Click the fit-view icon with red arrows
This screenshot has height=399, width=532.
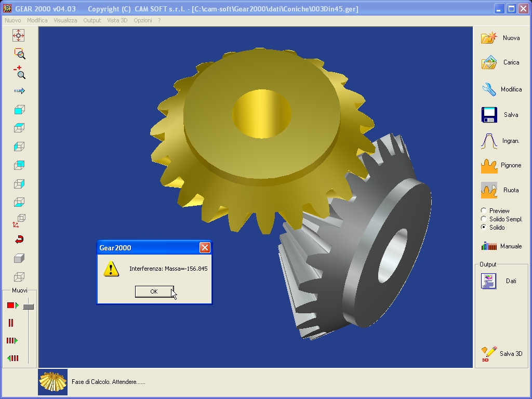pos(19,35)
